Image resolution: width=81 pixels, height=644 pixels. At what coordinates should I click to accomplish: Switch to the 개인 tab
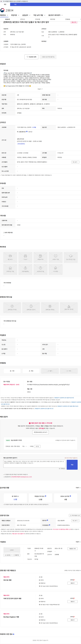[5, 4]
